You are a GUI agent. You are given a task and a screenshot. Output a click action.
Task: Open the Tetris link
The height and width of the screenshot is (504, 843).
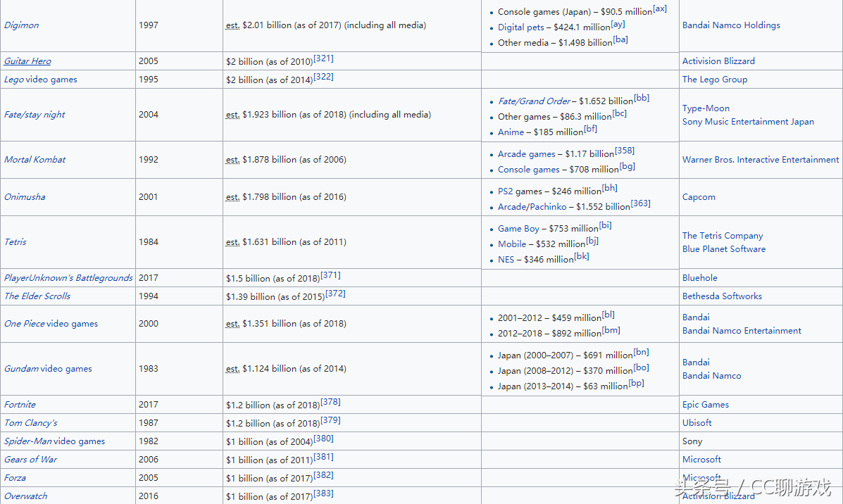(x=15, y=241)
